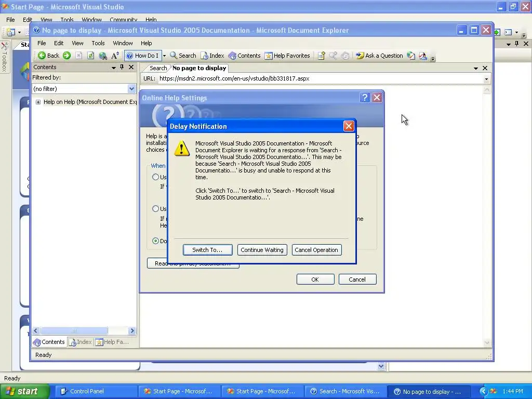
Task: Select the No page to display tab
Action: [199, 68]
